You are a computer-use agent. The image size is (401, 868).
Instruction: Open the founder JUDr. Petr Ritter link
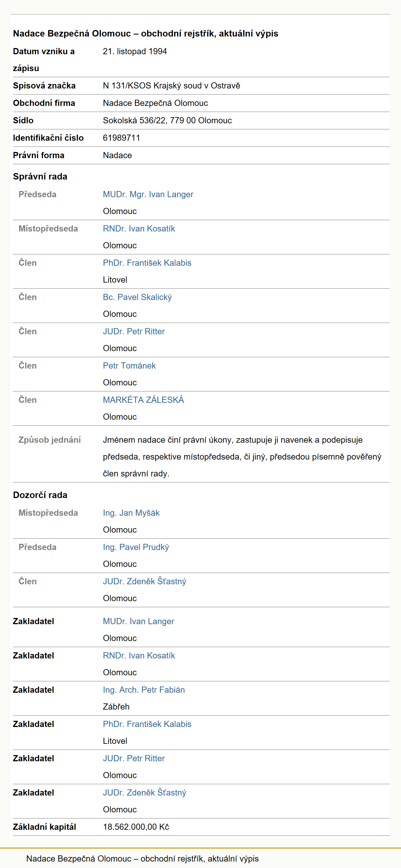point(134,758)
